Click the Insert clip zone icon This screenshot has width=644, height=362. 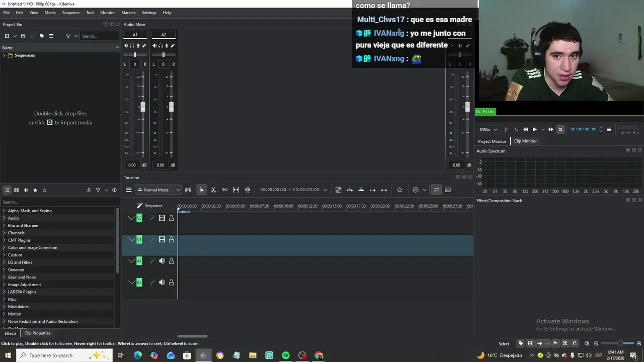[350, 190]
